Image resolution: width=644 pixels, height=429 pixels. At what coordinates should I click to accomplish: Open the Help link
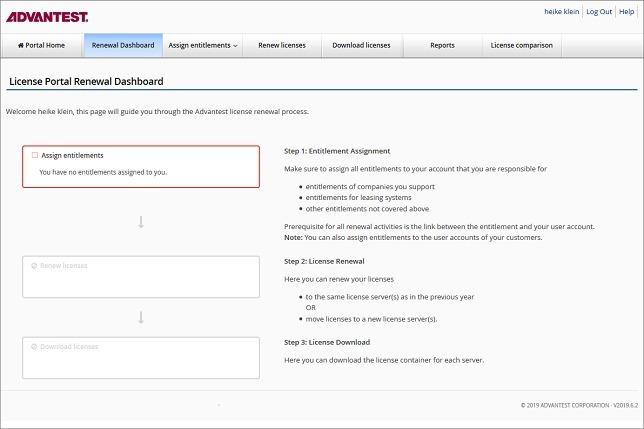point(627,11)
